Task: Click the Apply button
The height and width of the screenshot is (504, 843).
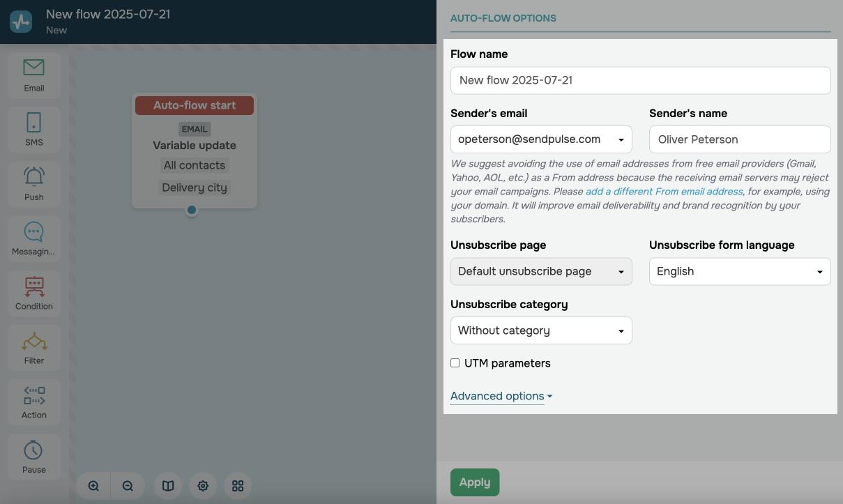Action: pyautogui.click(x=475, y=482)
